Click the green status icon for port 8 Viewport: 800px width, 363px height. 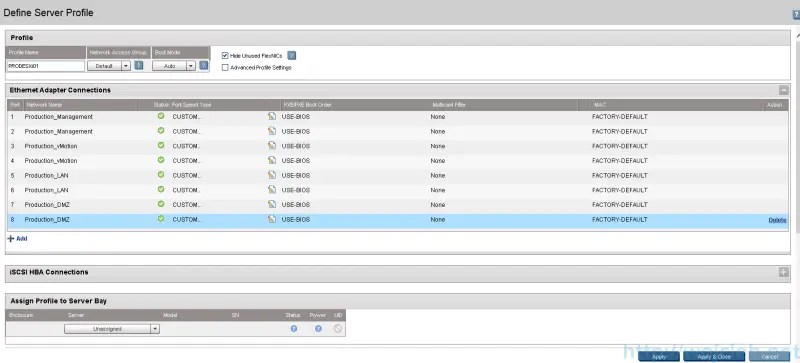[x=161, y=219]
